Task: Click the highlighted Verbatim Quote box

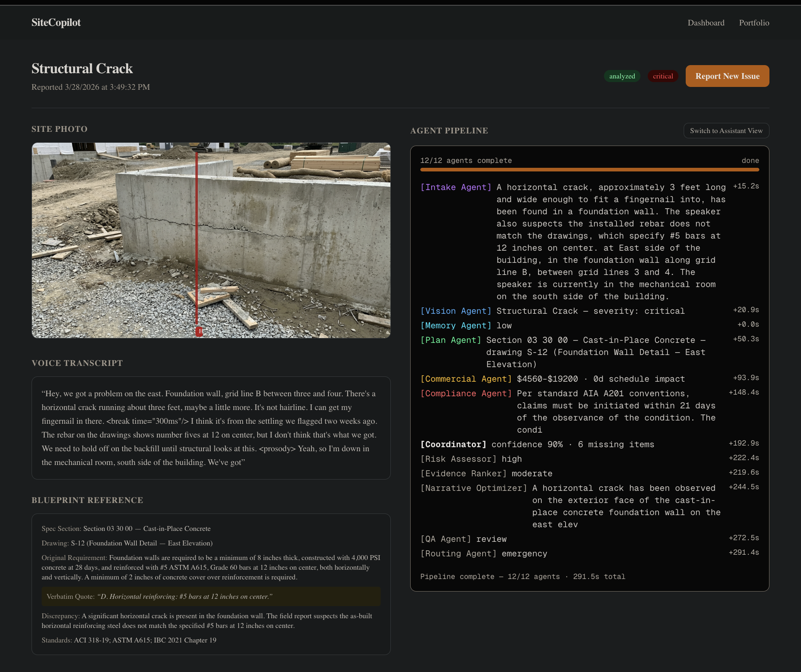Action: click(211, 596)
